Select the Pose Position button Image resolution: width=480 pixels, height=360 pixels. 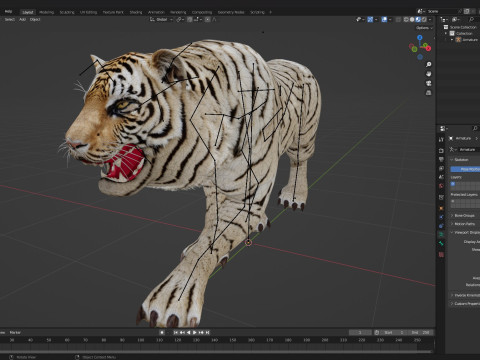tap(465, 169)
